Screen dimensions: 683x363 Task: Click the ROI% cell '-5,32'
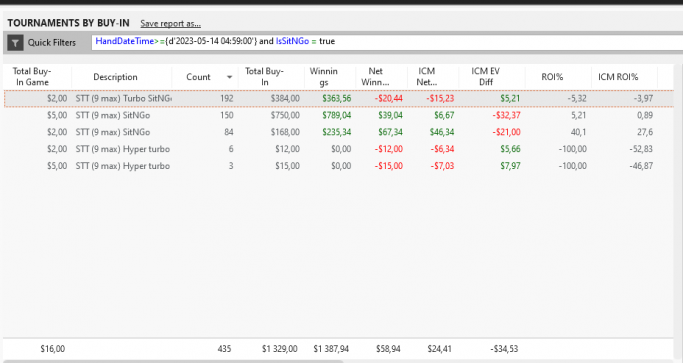click(x=577, y=98)
